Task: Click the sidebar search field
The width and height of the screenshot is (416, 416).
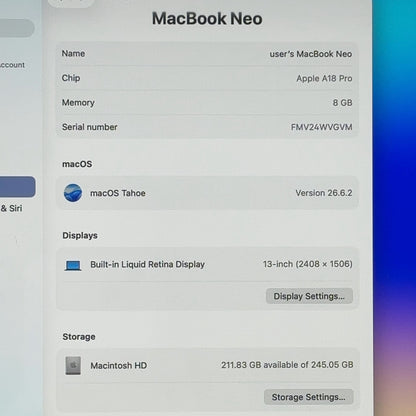Action: (x=17, y=28)
